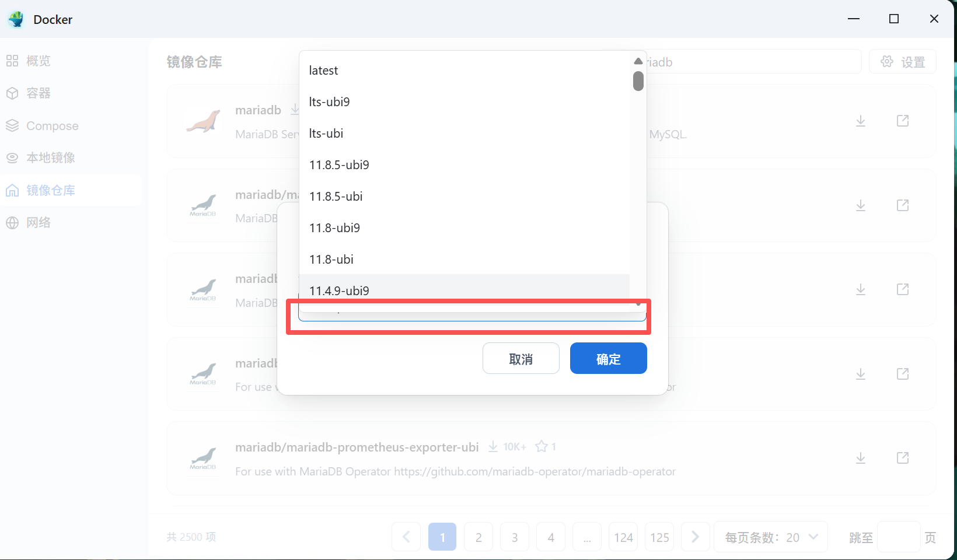Select the 11.4.9-ubi9 tag

(464, 289)
